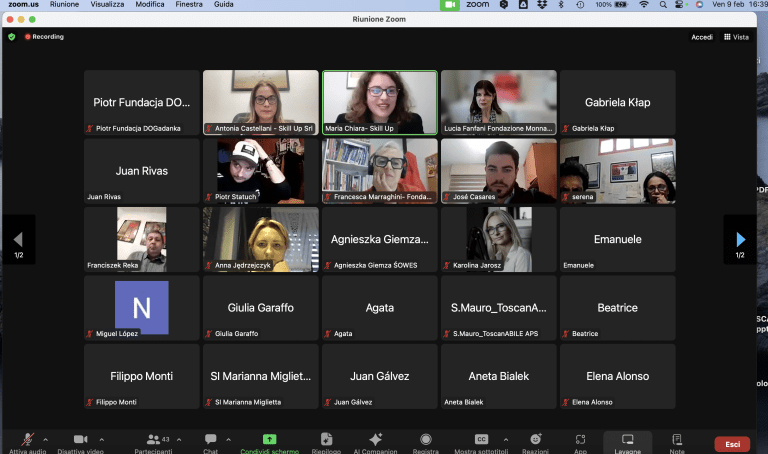Viewport: 768px width, 454px height.
Task: Click the Dropbox menu bar icon
Action: [542, 4]
